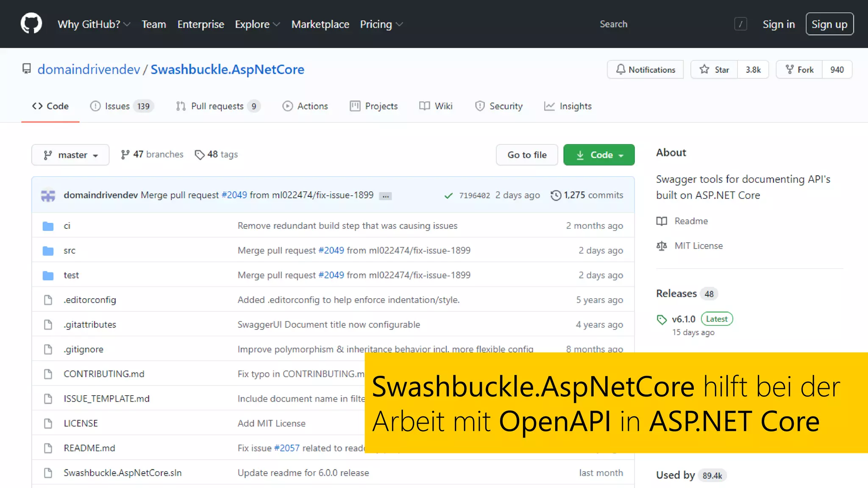Image resolution: width=868 pixels, height=488 pixels.
Task: Click the Sign in link
Action: (779, 24)
